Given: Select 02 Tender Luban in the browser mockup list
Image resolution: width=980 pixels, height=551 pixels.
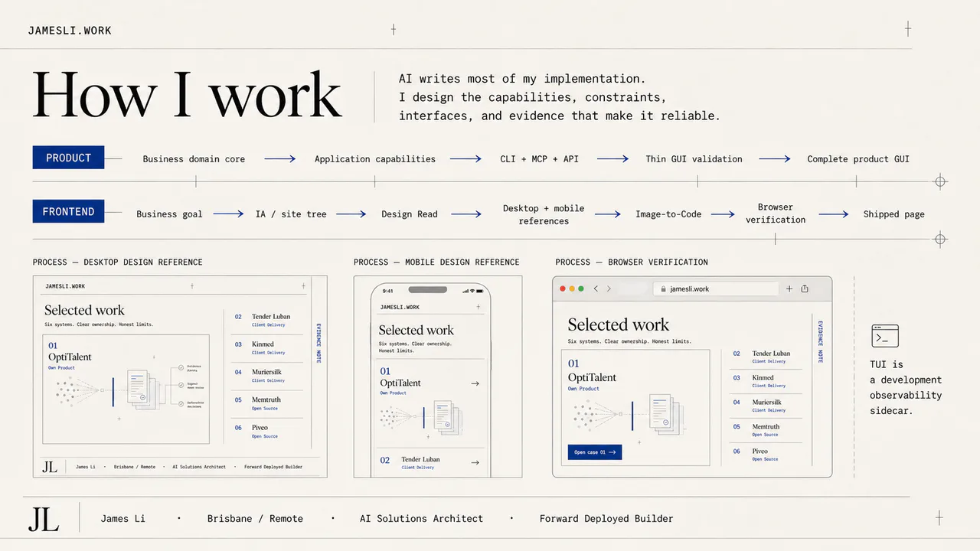Looking at the screenshot, I should 766,357.
